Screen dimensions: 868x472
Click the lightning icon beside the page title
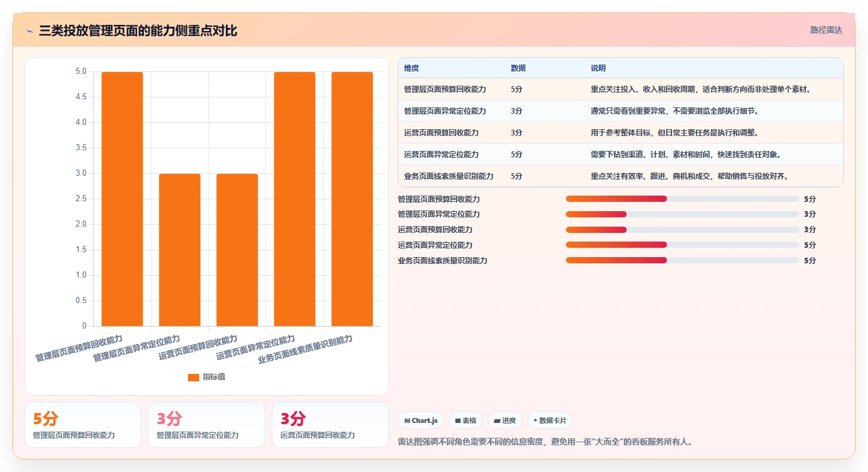(29, 31)
